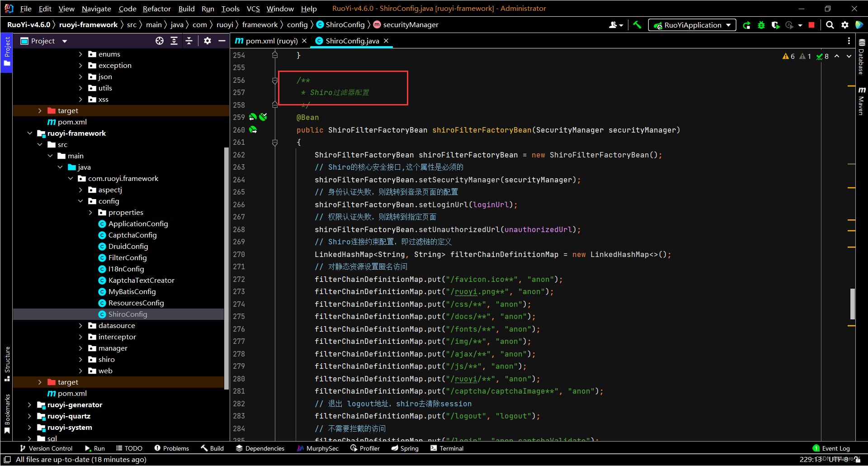Click the warnings count indicator

pyautogui.click(x=788, y=57)
